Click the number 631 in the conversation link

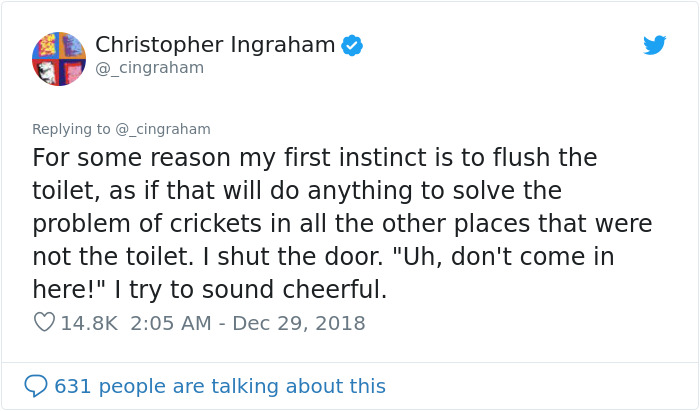(74, 386)
